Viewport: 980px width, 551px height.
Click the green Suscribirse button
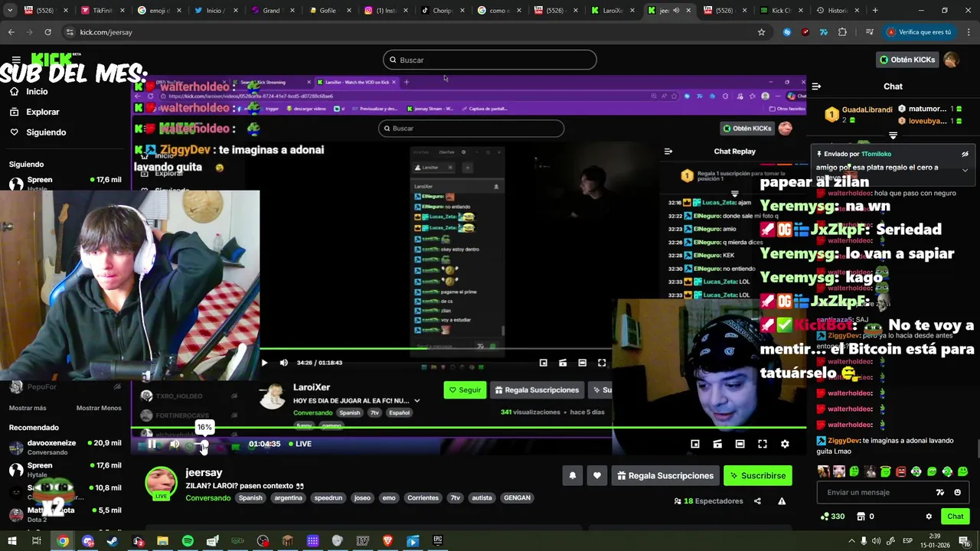(757, 476)
